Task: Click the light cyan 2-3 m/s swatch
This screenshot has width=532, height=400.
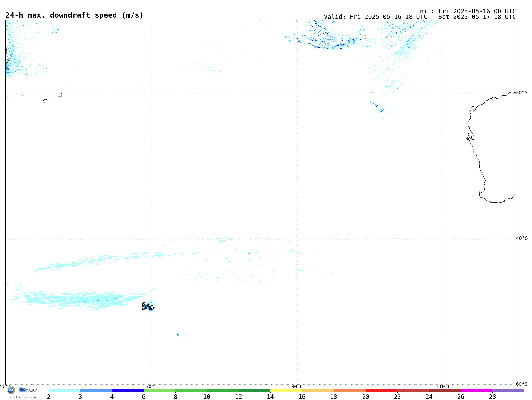Action: tap(64, 390)
